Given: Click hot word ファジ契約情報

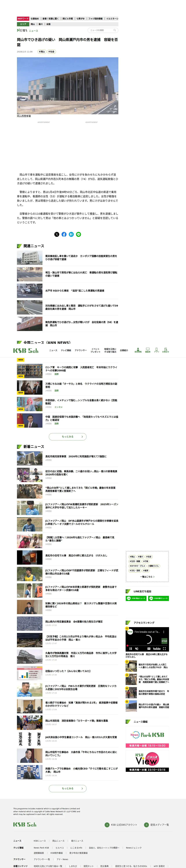Looking at the screenshot, I should tap(95, 19).
